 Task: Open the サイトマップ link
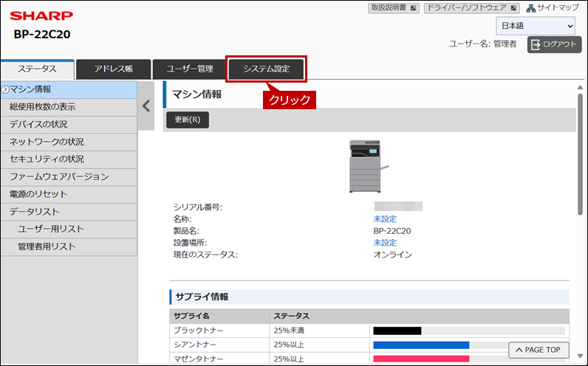click(553, 8)
